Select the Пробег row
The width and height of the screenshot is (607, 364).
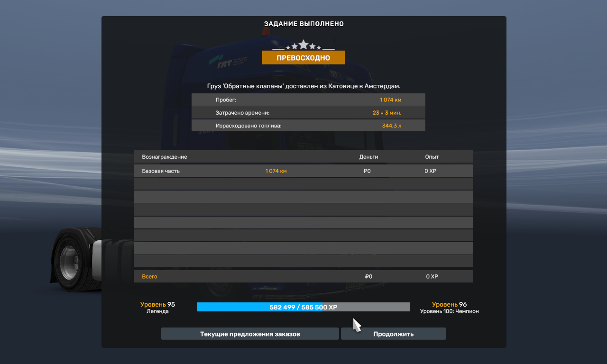point(308,100)
